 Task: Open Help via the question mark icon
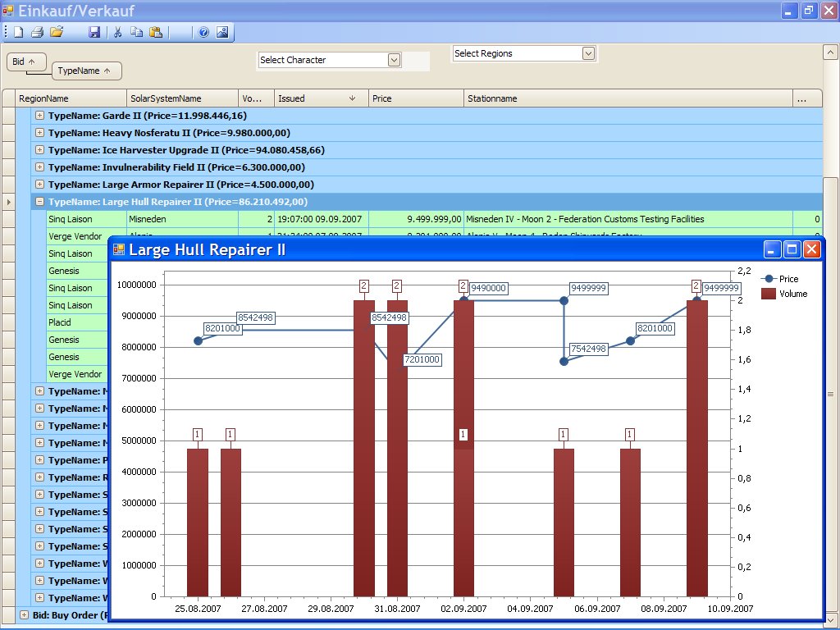coord(203,33)
